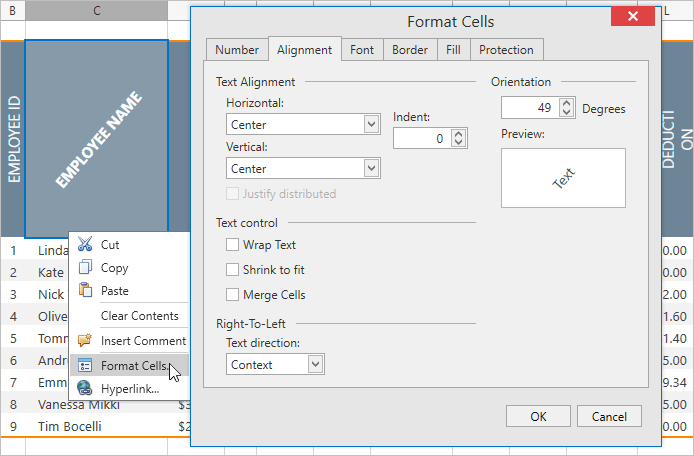
Task: Open the Horizontal alignment dropdown
Action: [372, 125]
